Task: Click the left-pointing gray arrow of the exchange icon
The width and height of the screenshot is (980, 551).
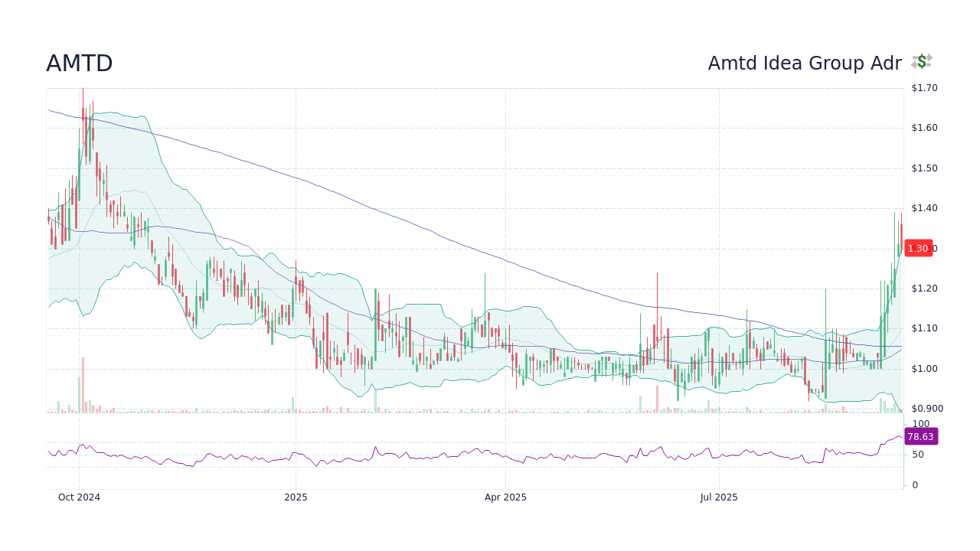Action: click(914, 65)
